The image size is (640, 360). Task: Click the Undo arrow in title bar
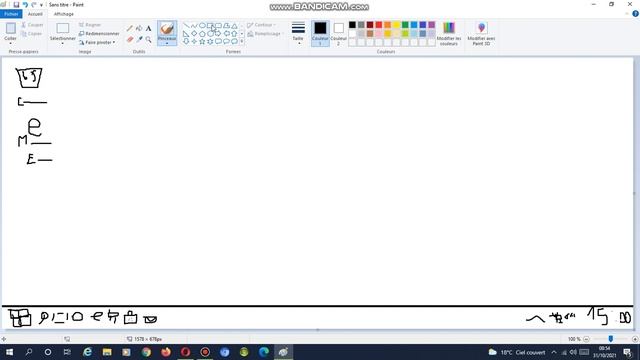click(x=25, y=4)
